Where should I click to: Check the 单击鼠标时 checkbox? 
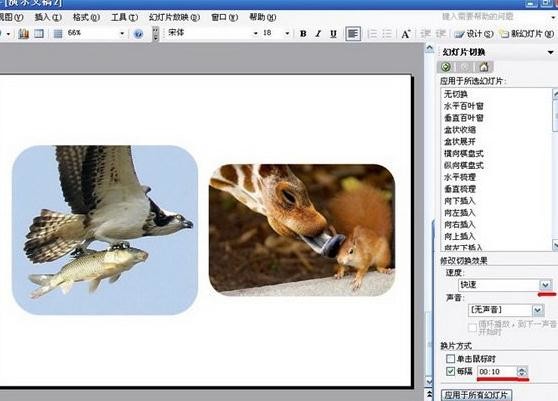(x=451, y=358)
